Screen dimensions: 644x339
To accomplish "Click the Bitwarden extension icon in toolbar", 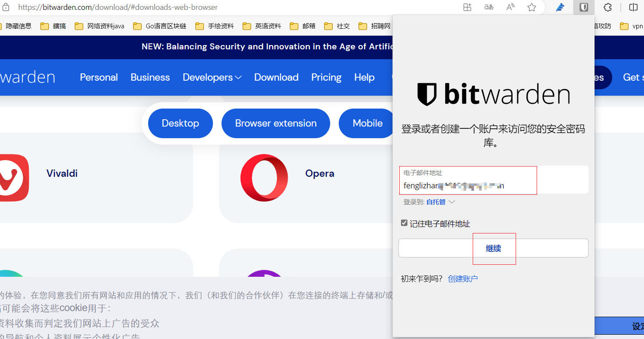I will [583, 7].
